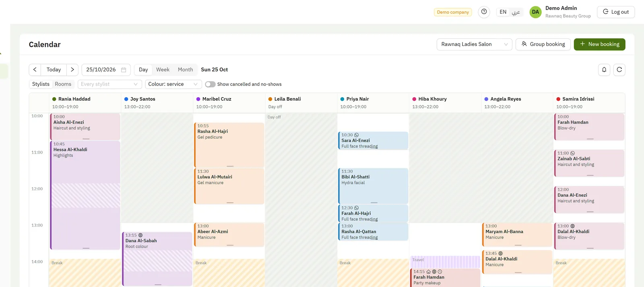Switch to Week view tab
Viewport: 644px width, 287px height.
coord(163,70)
